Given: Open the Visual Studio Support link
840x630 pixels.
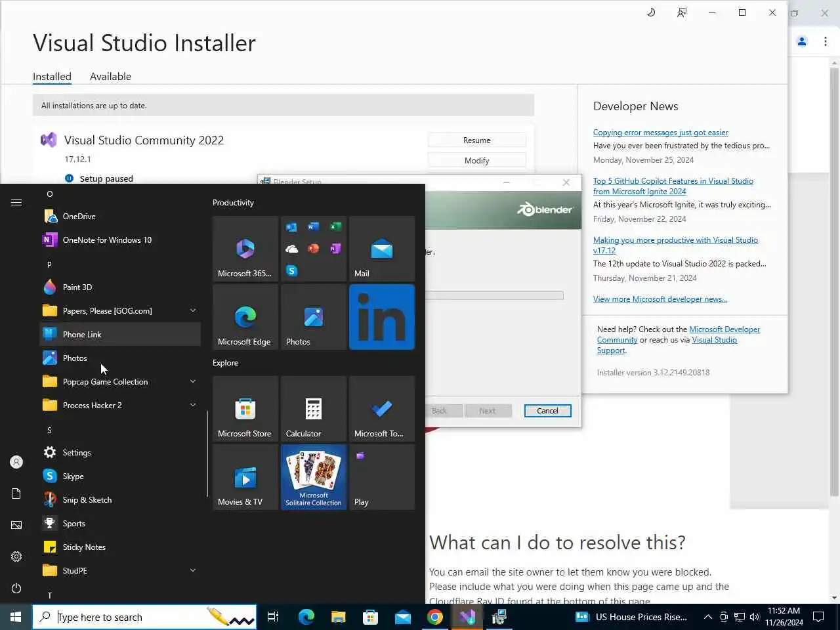Looking at the screenshot, I should pos(667,345).
